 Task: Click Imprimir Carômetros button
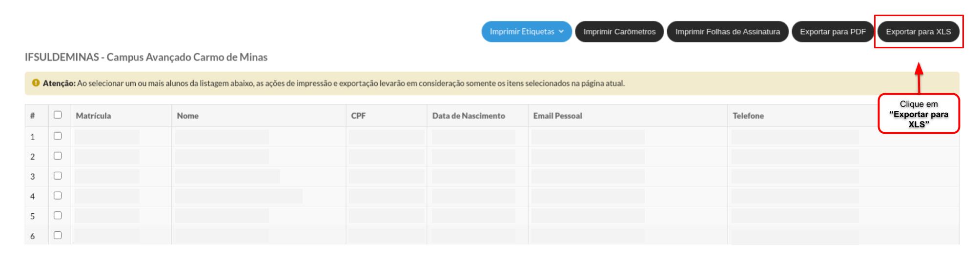(619, 32)
